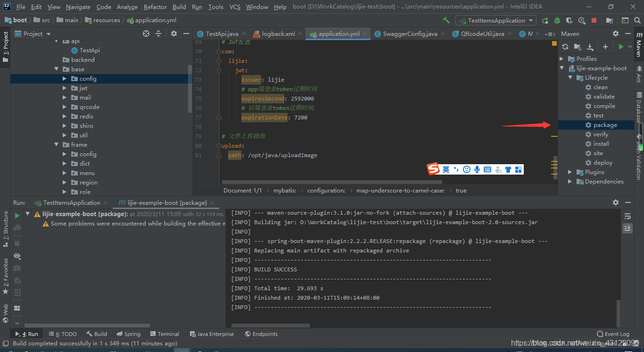Expand the Profiles node in Maven
This screenshot has height=352, width=644.
pyautogui.click(x=561, y=59)
